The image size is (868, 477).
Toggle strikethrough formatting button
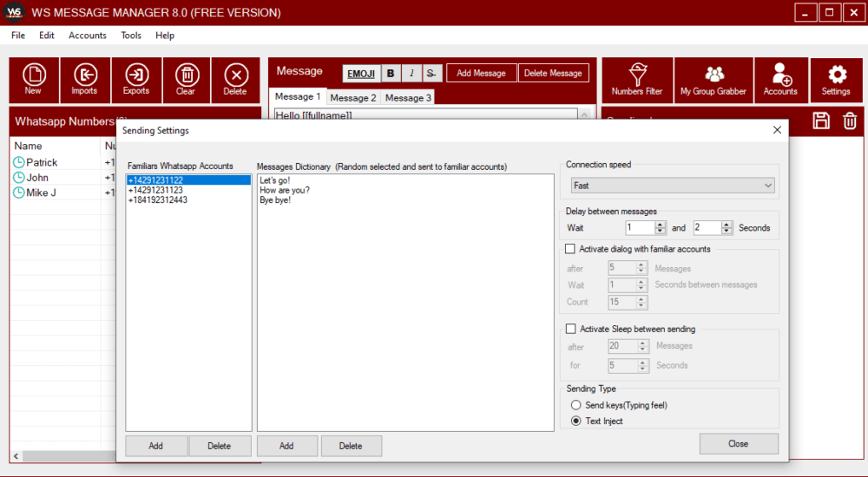pos(431,73)
